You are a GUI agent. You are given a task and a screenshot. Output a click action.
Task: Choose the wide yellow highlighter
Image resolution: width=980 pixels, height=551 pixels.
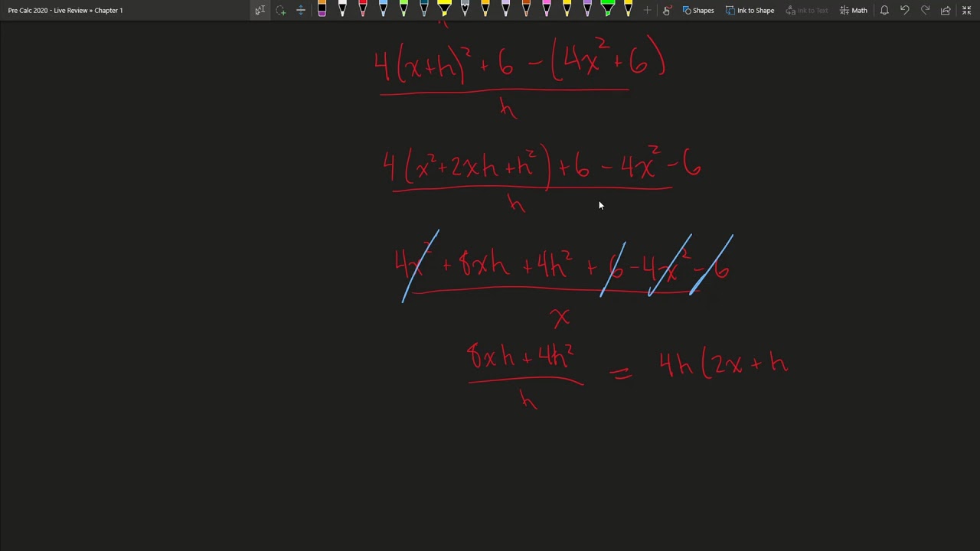pyautogui.click(x=444, y=10)
